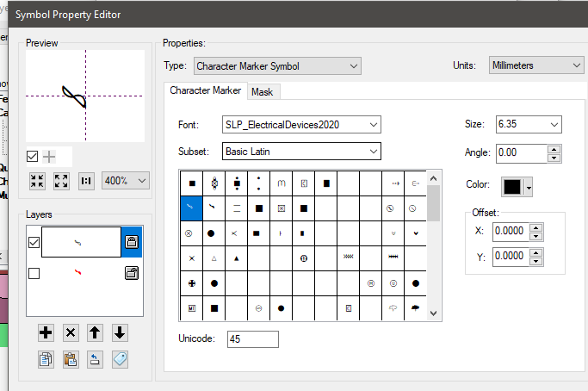
Task: Pick the umbrella-shaped glyph in last row
Action: 415,308
